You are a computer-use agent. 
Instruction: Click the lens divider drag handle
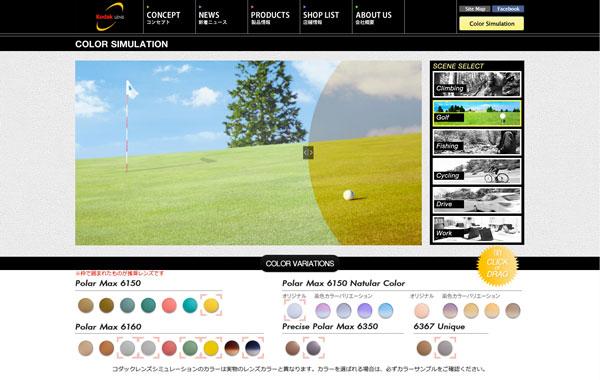click(x=308, y=153)
